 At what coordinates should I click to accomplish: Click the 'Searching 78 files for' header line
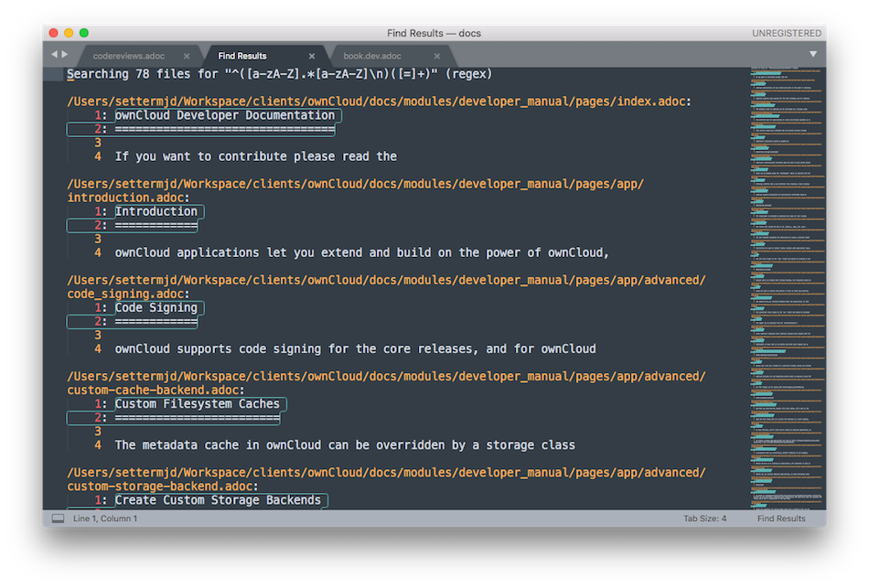point(279,74)
